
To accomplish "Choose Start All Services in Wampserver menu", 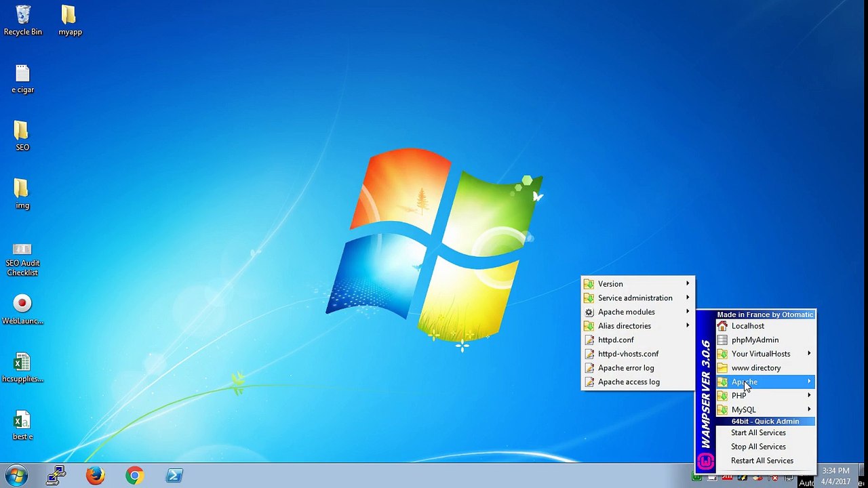I will click(x=765, y=433).
